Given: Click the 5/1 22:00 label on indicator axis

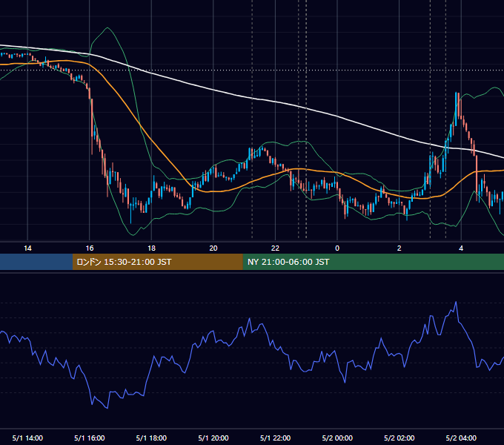Looking at the screenshot, I should [x=275, y=438].
